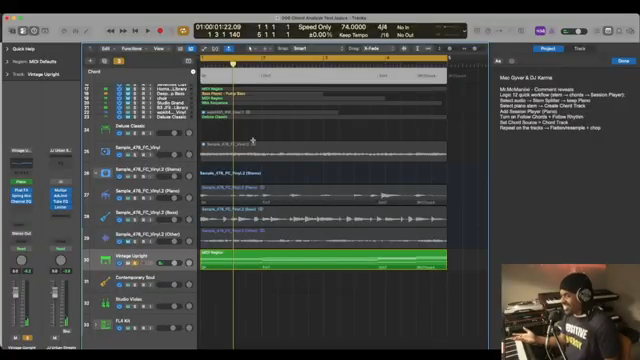640x360 pixels.
Task: Start playback with the Play button
Action: pyautogui.click(x=148, y=31)
